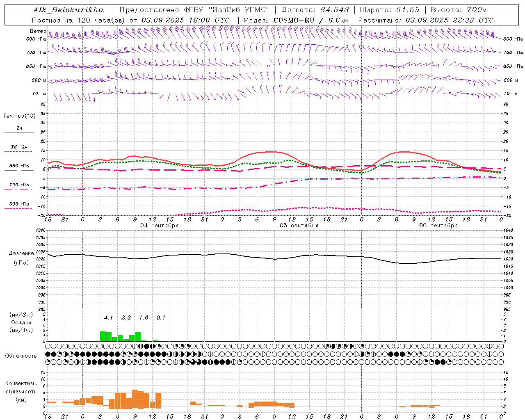Click the dashed line sample under 'Td 2м' legend

click(19, 152)
